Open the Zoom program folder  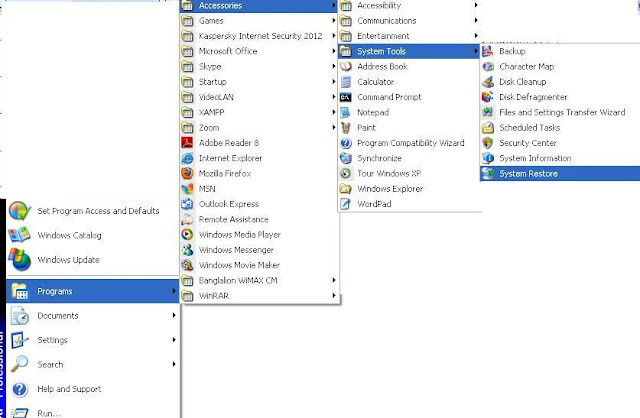coord(259,128)
